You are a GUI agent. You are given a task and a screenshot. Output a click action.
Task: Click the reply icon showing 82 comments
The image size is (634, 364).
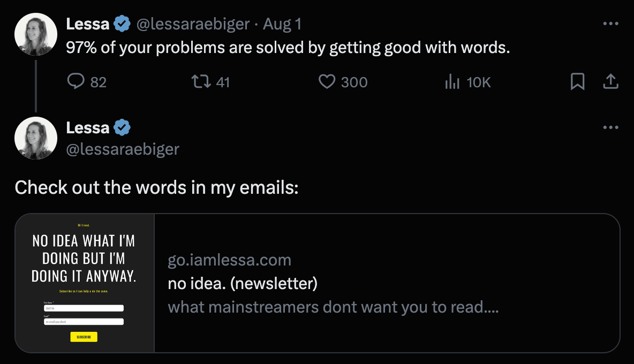76,81
